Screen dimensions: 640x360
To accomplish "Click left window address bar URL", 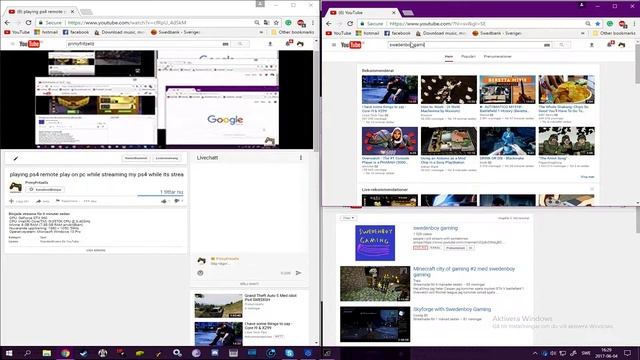I will tap(159, 23).
